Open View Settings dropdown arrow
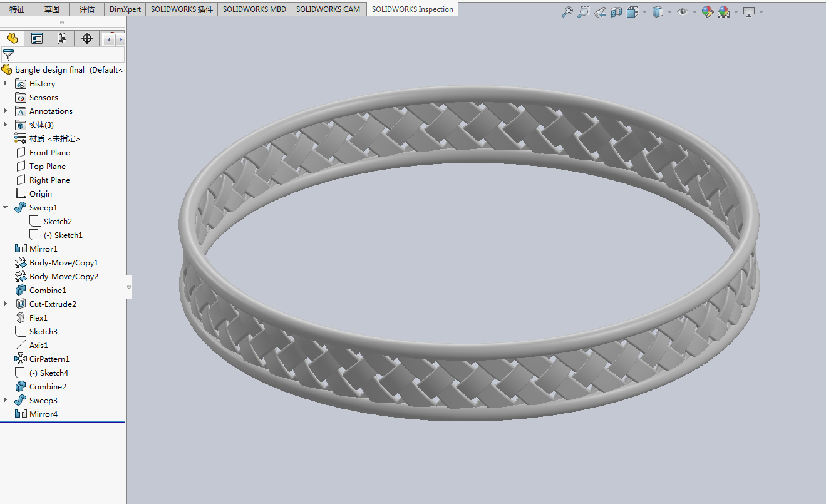 coord(761,12)
